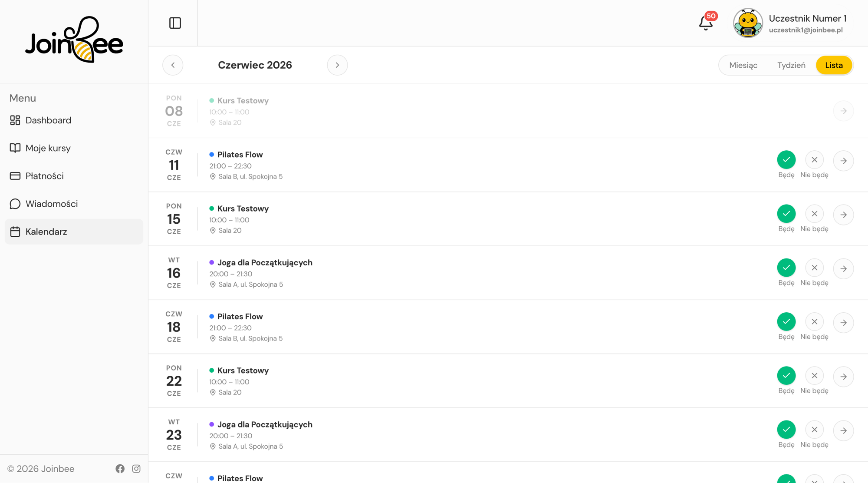Viewport: 868px width, 483px height.
Task: Switch to Tydzień view
Action: coord(791,65)
